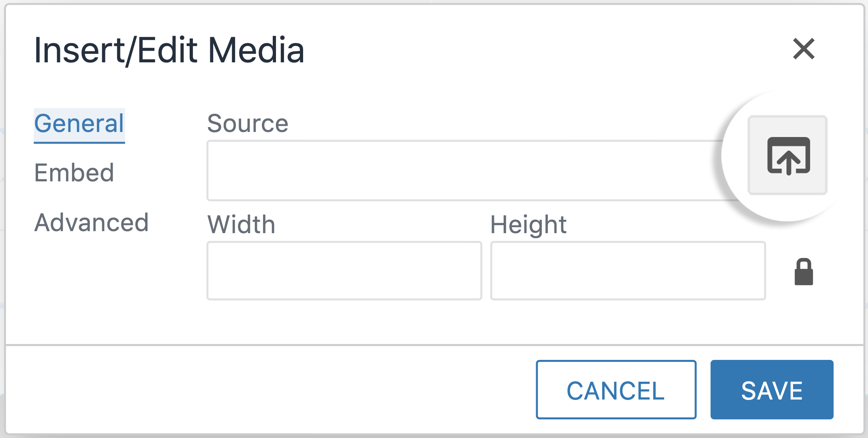
Task: Select the Advanced tab
Action: (x=92, y=223)
